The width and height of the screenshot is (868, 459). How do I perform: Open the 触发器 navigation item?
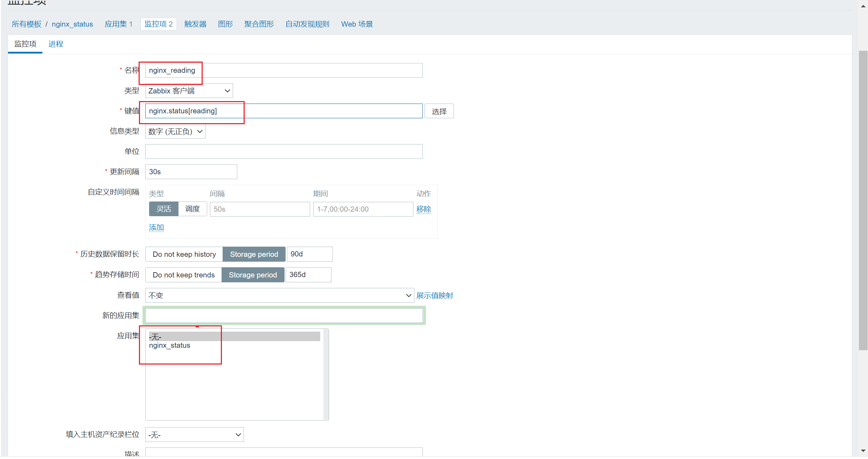coord(195,24)
